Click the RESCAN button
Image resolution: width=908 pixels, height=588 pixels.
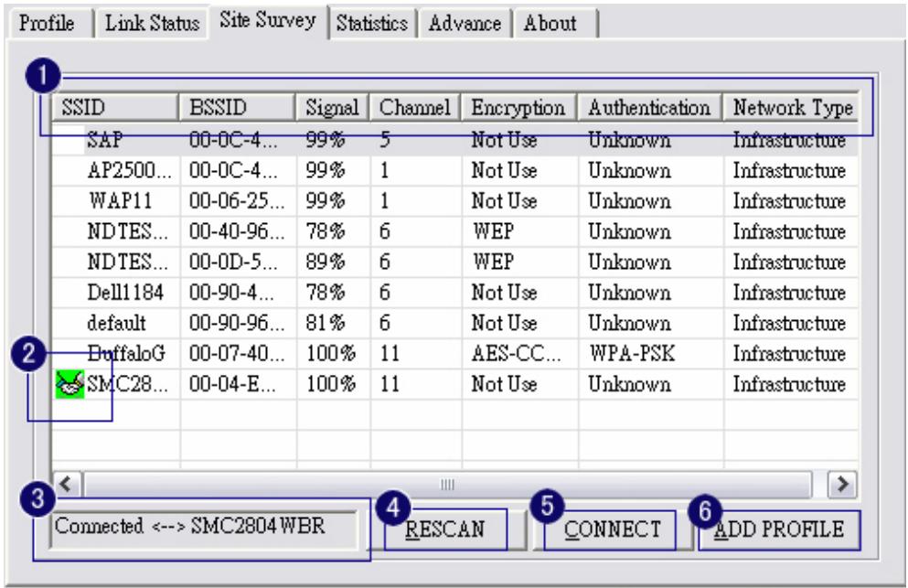coord(444,529)
